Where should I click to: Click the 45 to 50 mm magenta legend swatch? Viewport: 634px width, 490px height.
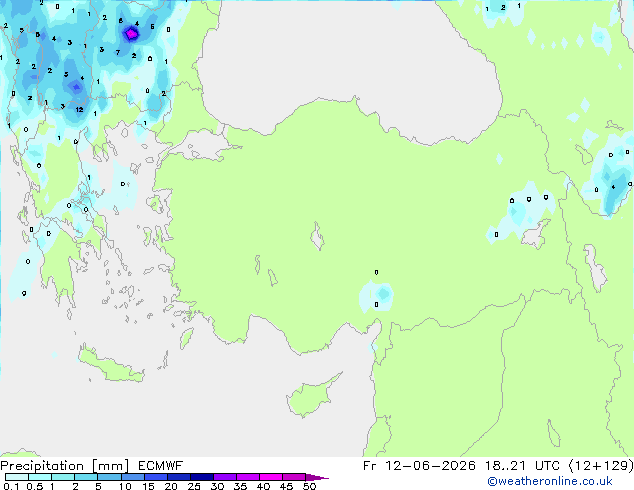click(x=294, y=477)
